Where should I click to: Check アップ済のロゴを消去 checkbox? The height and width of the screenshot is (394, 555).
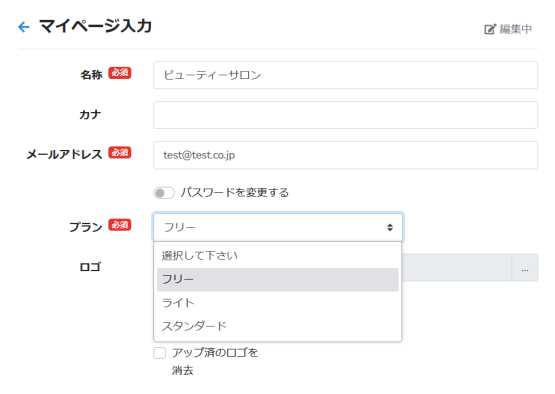coord(160,353)
